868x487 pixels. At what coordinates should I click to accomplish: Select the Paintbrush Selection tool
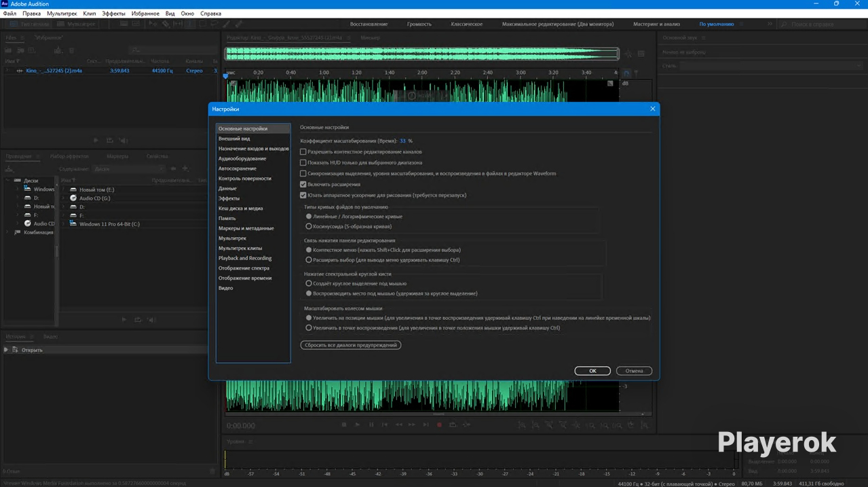226,24
